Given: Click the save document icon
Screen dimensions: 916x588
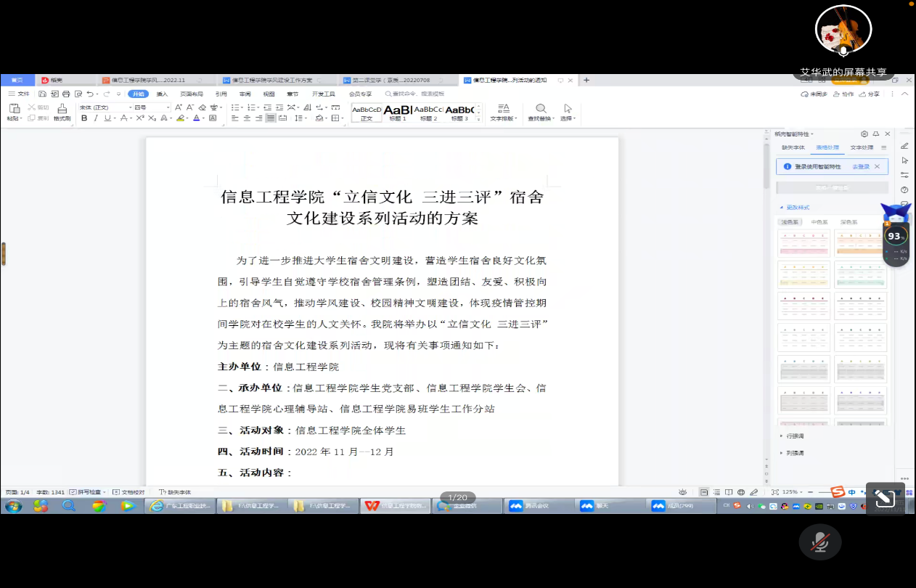Looking at the screenshot, I should tap(43, 94).
